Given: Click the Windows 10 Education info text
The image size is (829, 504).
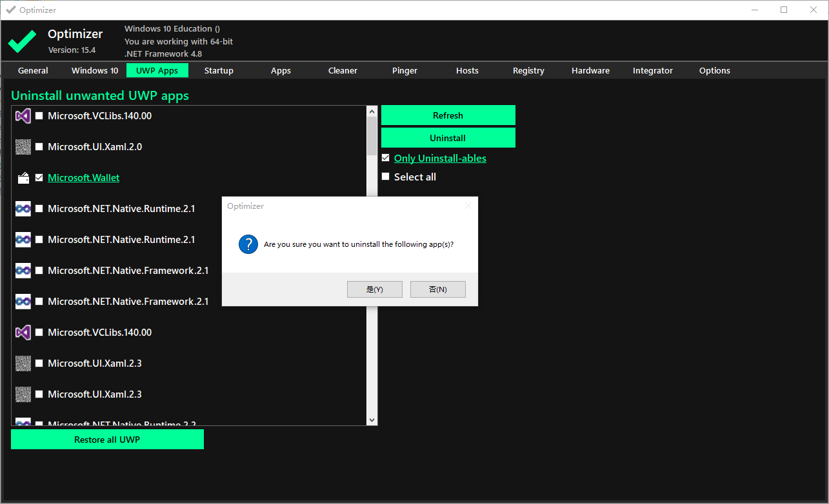Looking at the screenshot, I should pyautogui.click(x=172, y=29).
